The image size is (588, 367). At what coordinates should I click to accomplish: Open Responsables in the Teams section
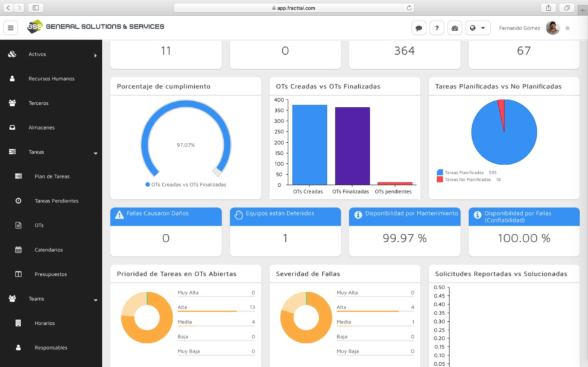tap(51, 348)
